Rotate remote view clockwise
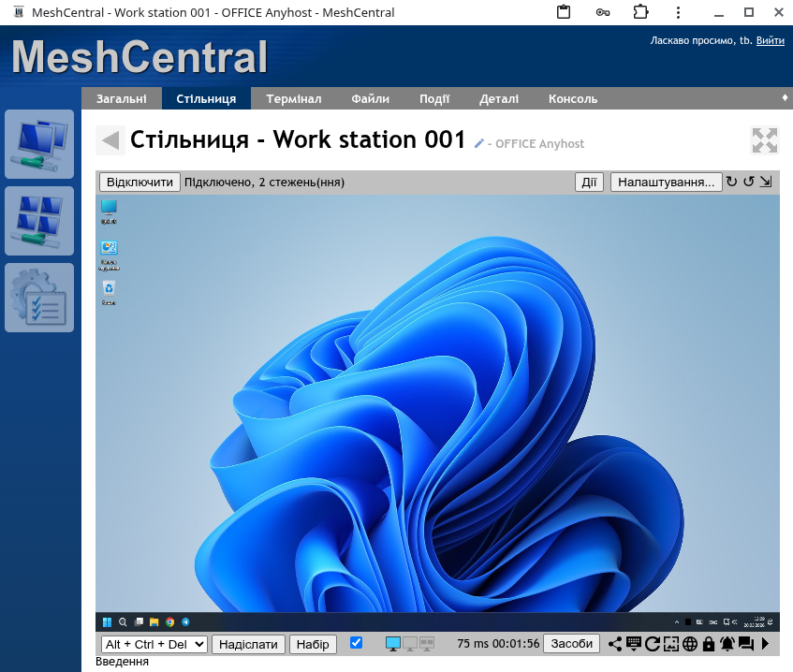The image size is (793, 672). (731, 182)
